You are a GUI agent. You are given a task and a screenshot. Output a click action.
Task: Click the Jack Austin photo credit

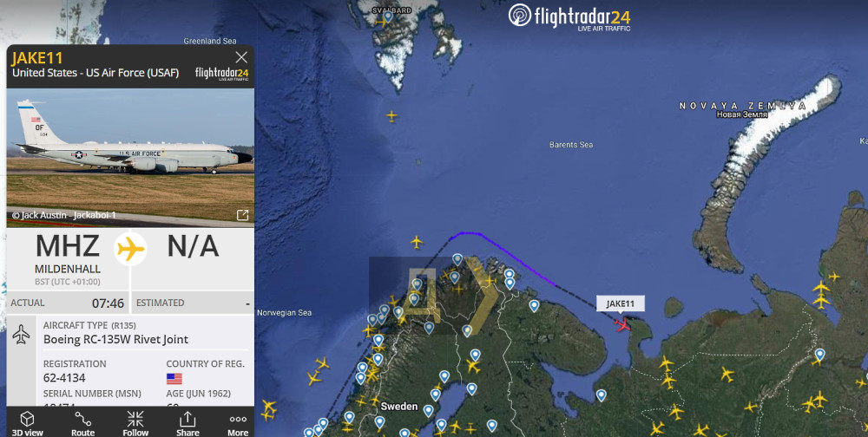[64, 215]
